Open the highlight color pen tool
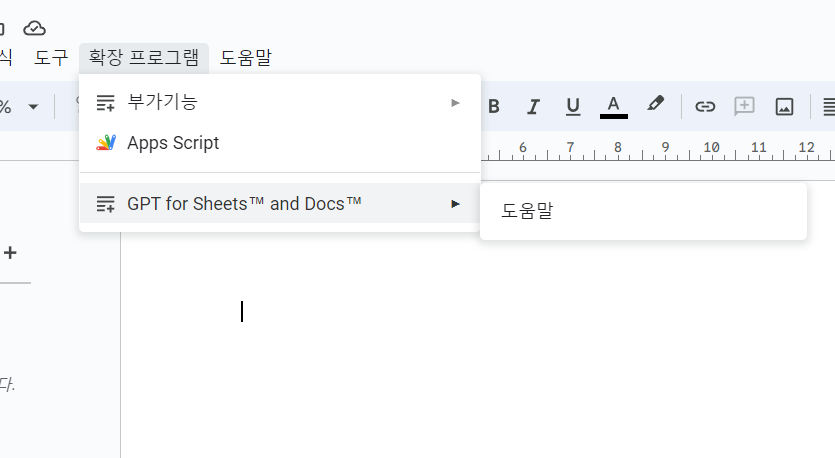This screenshot has height=458, width=835. (655, 104)
